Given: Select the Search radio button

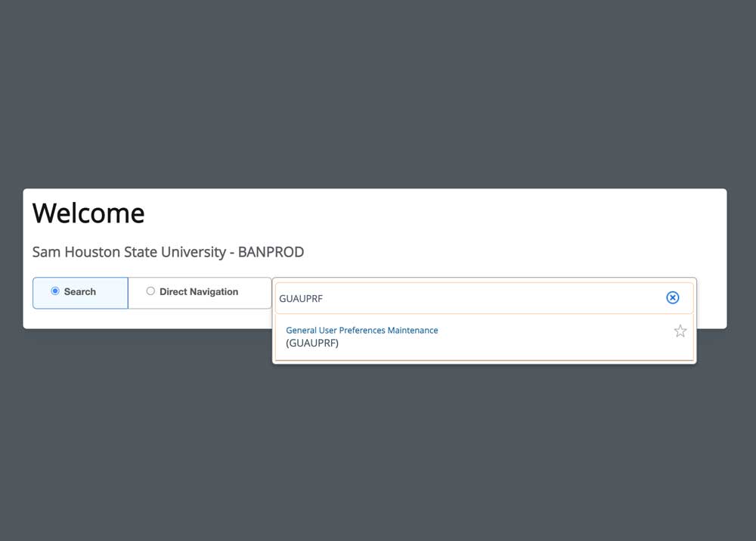Looking at the screenshot, I should click(55, 291).
